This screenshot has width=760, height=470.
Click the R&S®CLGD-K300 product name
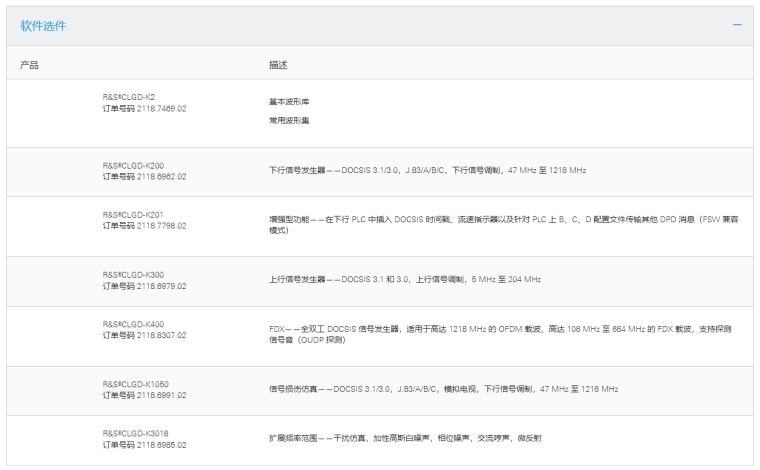(133, 274)
